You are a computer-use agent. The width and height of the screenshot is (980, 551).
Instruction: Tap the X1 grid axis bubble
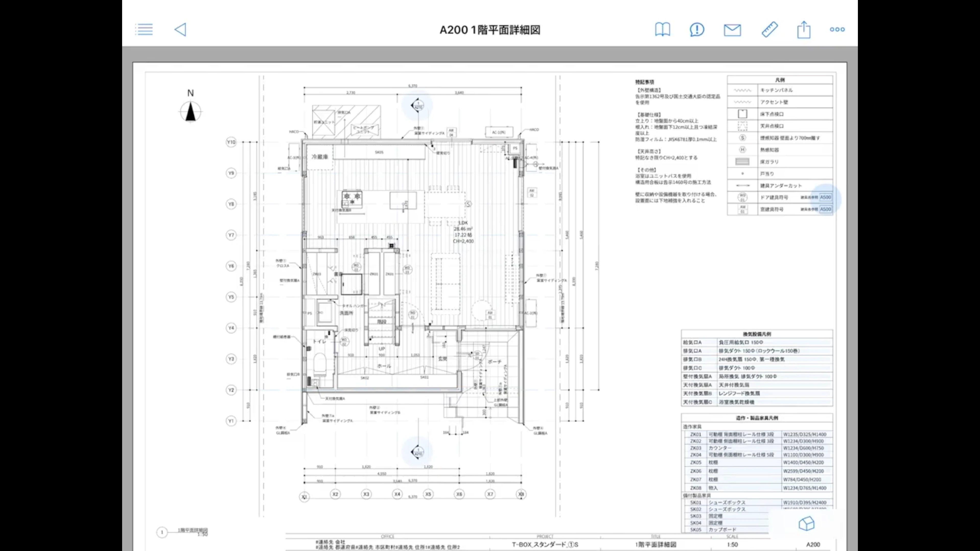click(x=304, y=497)
